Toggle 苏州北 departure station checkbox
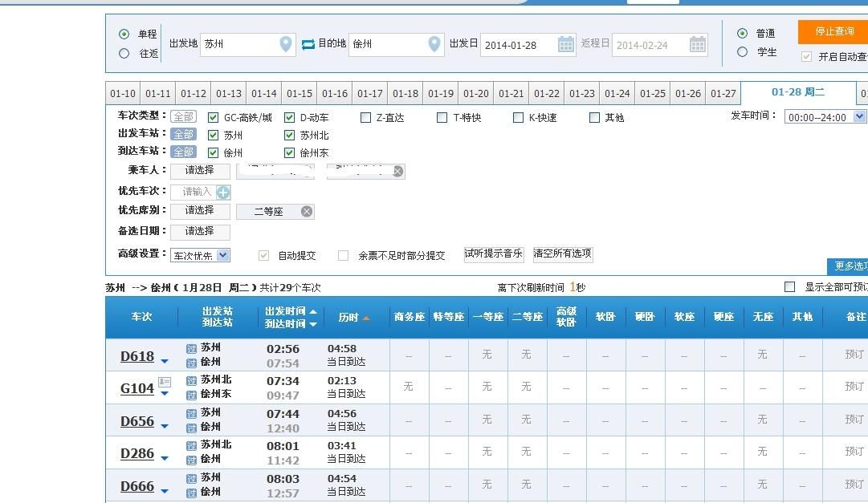The image size is (868, 503). (x=289, y=135)
